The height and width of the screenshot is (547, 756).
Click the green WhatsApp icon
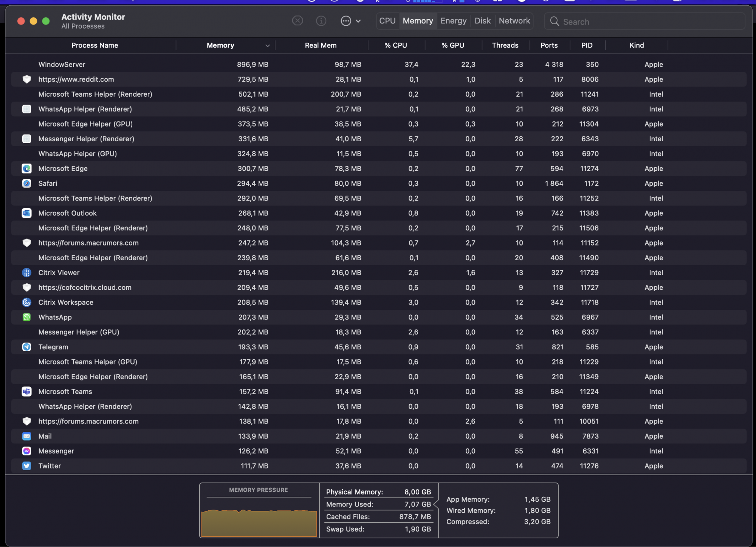tap(26, 317)
